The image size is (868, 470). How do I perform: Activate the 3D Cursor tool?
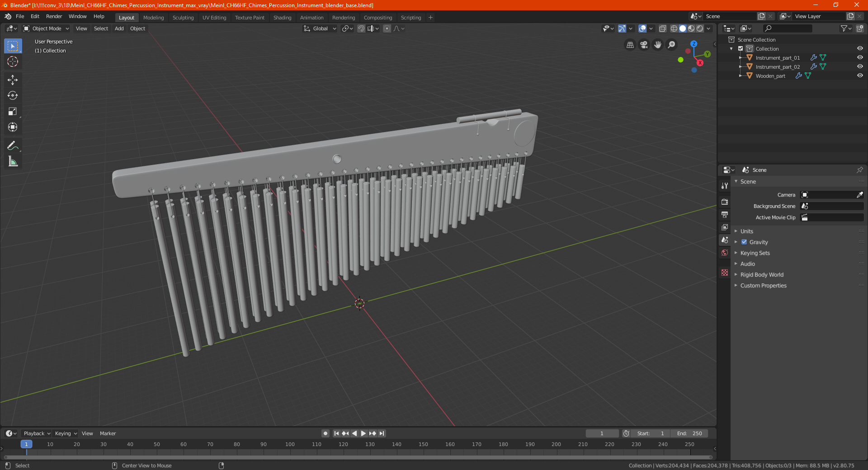(x=13, y=61)
